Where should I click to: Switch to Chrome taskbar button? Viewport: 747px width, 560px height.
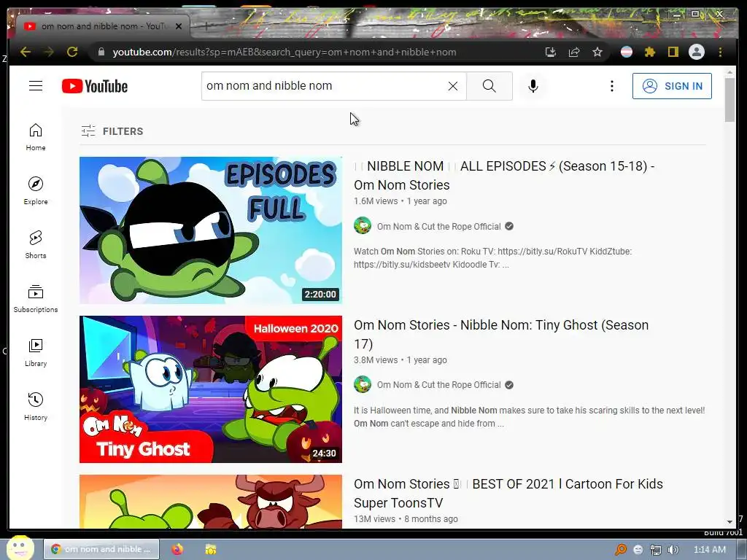coord(101,549)
